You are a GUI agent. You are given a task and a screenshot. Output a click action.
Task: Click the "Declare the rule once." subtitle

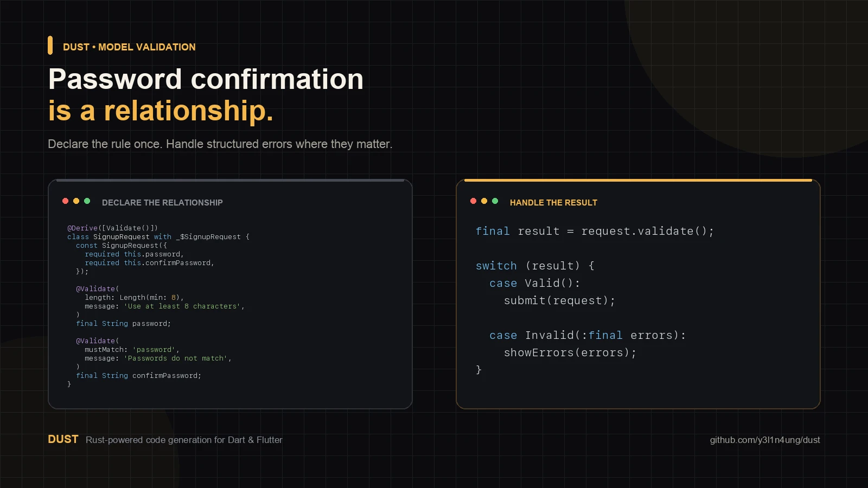pyautogui.click(x=105, y=144)
